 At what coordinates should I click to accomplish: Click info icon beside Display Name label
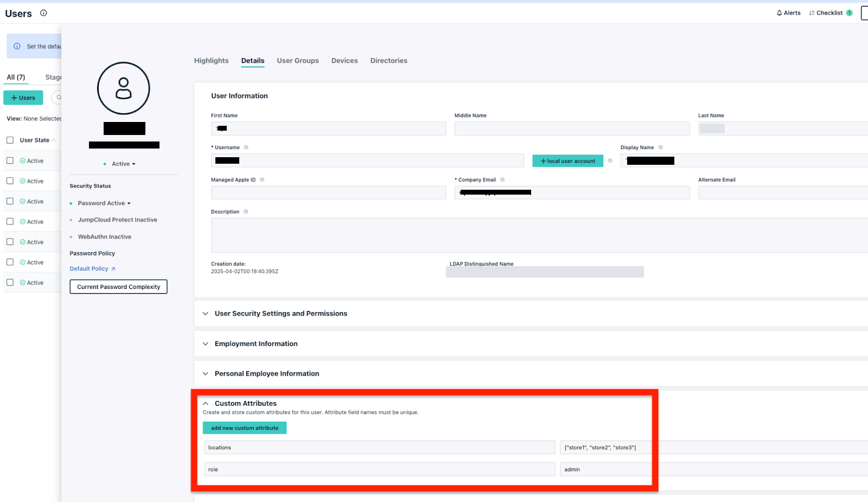coord(661,147)
